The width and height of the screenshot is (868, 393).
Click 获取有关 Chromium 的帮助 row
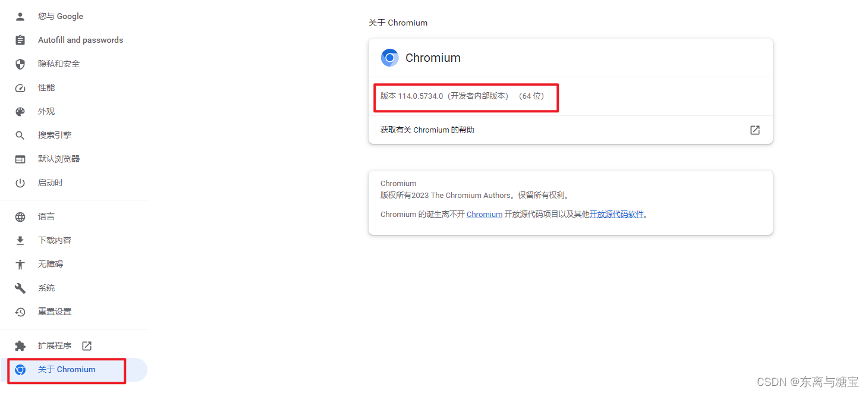571,130
